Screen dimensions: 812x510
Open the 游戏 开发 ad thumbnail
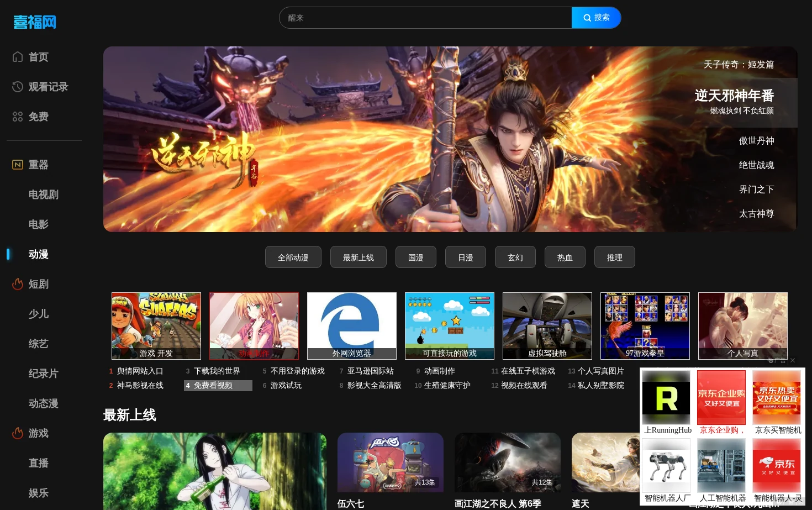(x=156, y=326)
